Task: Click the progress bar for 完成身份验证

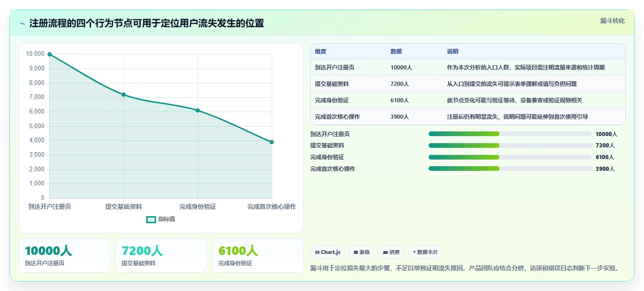Action: pos(510,157)
